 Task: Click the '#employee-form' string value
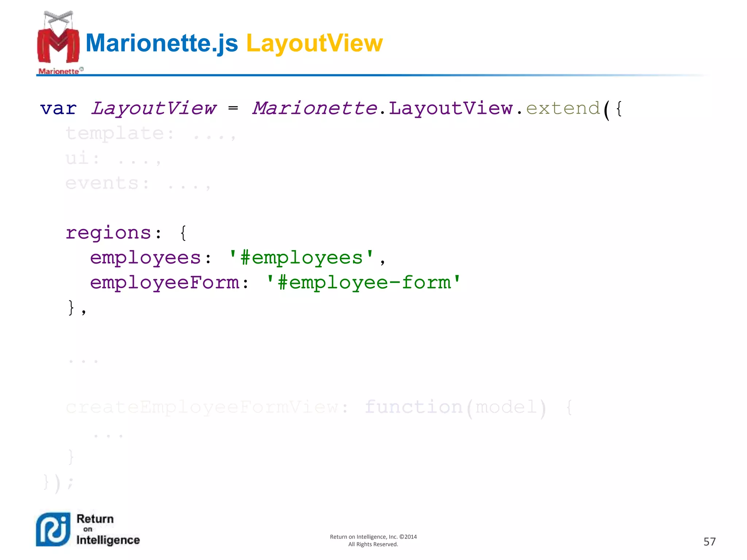(364, 283)
